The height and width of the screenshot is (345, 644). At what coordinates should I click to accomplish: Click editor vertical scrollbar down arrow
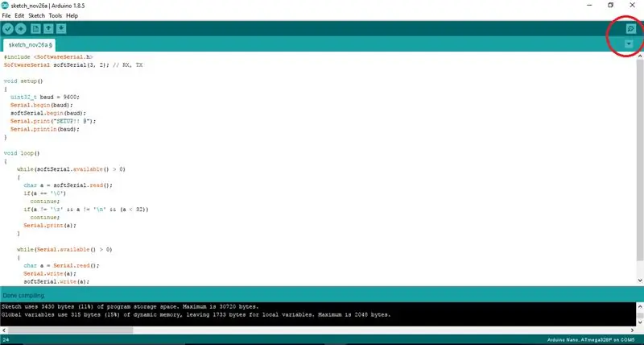coord(640,281)
